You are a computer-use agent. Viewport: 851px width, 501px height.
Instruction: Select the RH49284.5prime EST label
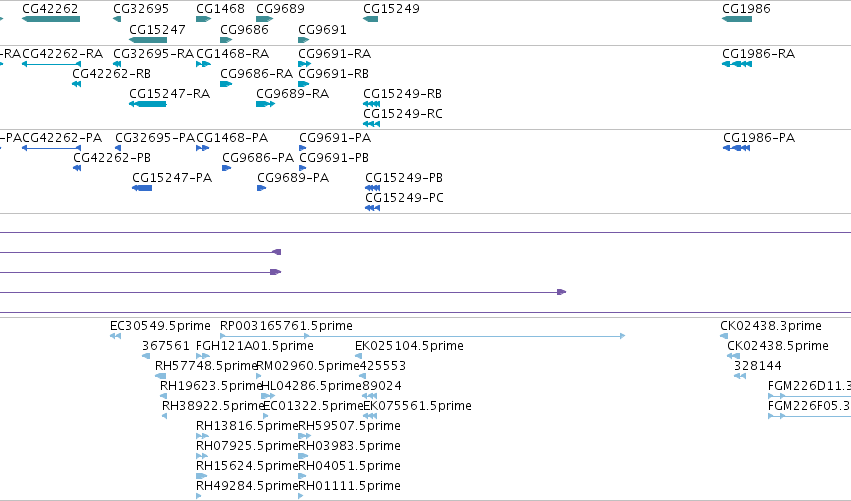coord(247,486)
